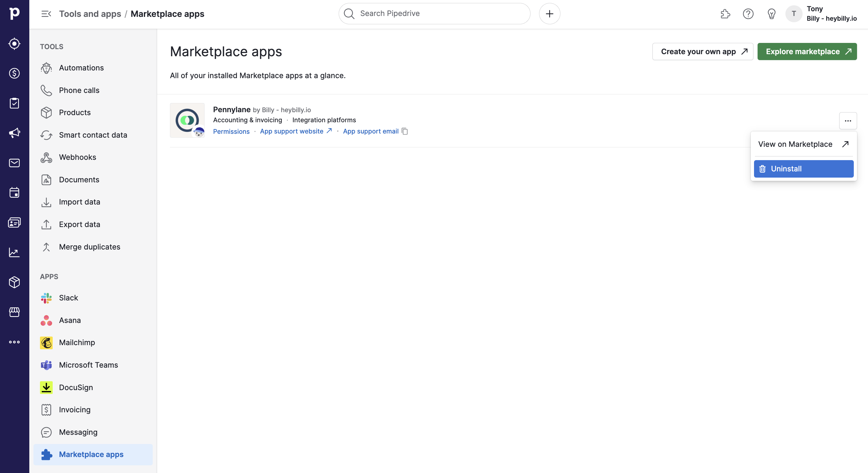
Task: Select View on Marketplace menu item
Action: (x=803, y=144)
